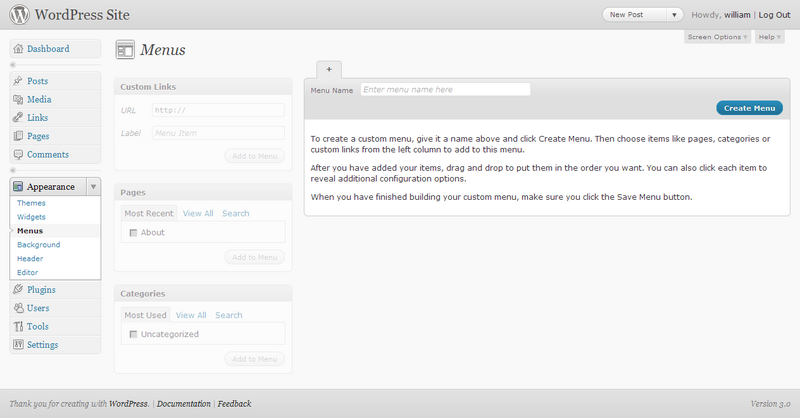Click the Pages icon in sidebar
Viewport: 800px width, 418px height.
pyautogui.click(x=18, y=136)
